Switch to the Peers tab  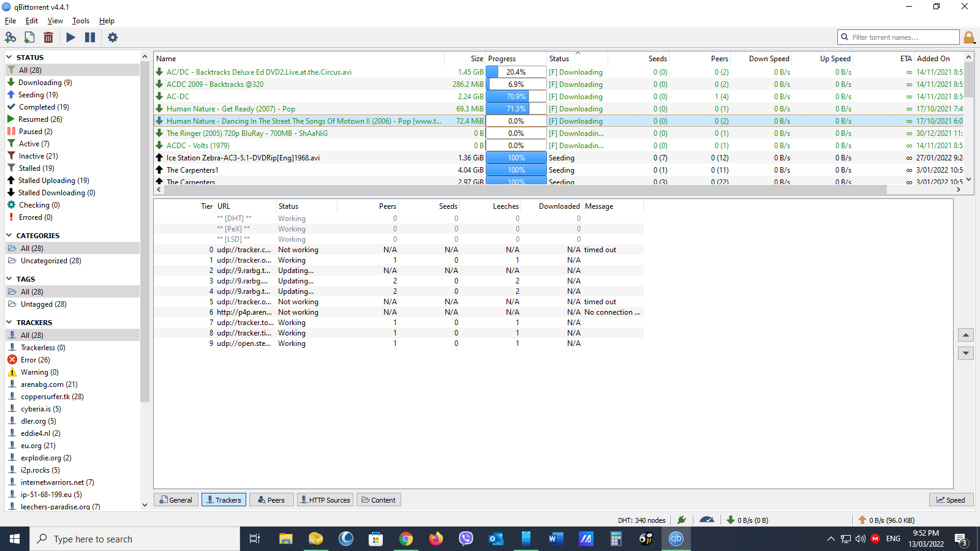[271, 500]
